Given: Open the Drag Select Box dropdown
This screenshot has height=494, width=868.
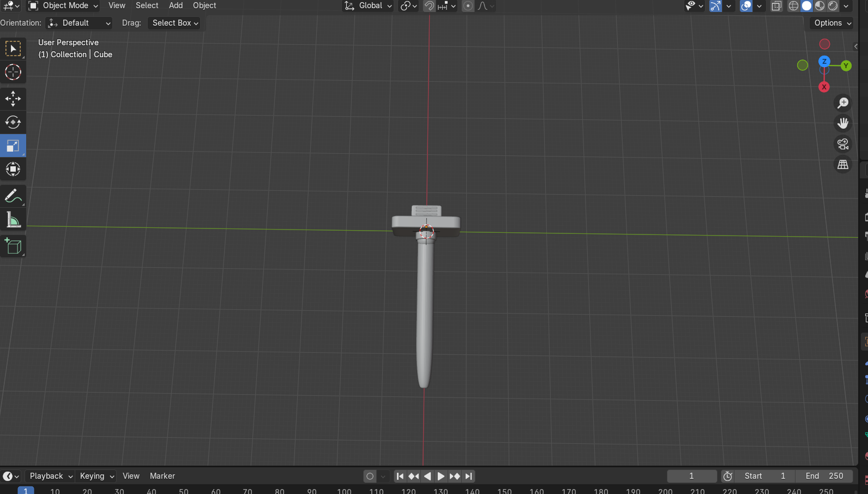Looking at the screenshot, I should [x=174, y=23].
